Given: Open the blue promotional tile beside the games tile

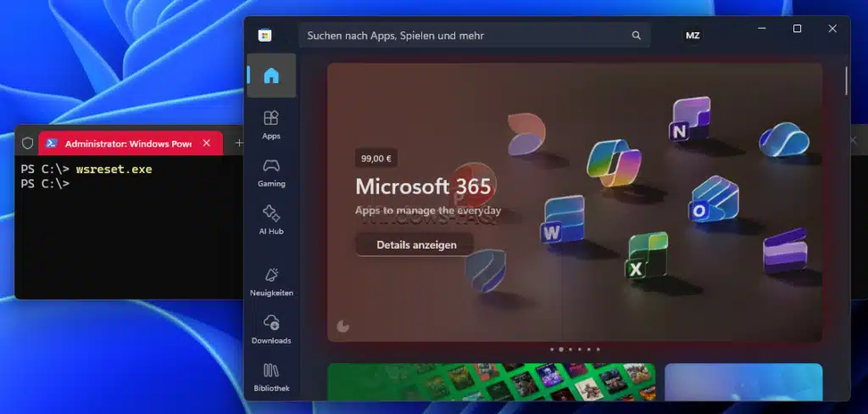Looking at the screenshot, I should [743, 382].
